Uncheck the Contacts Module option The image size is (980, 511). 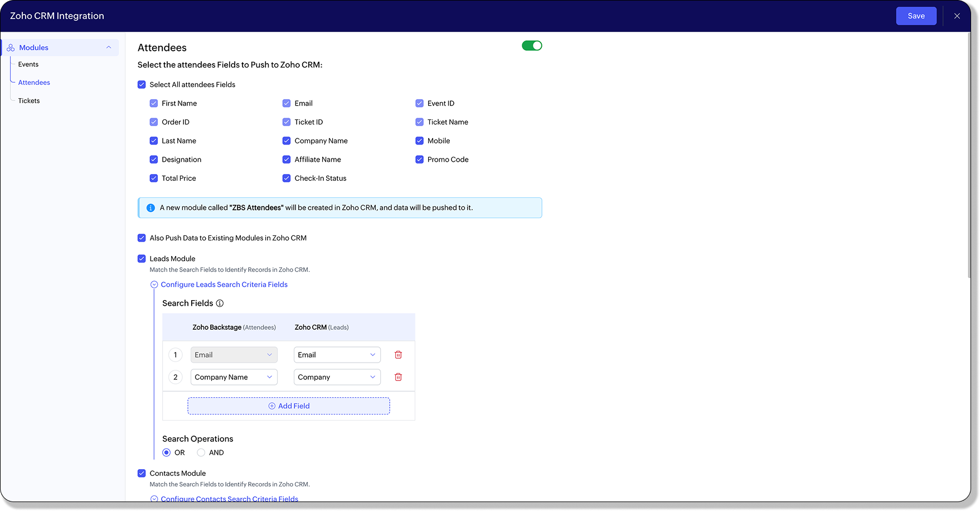tap(142, 474)
